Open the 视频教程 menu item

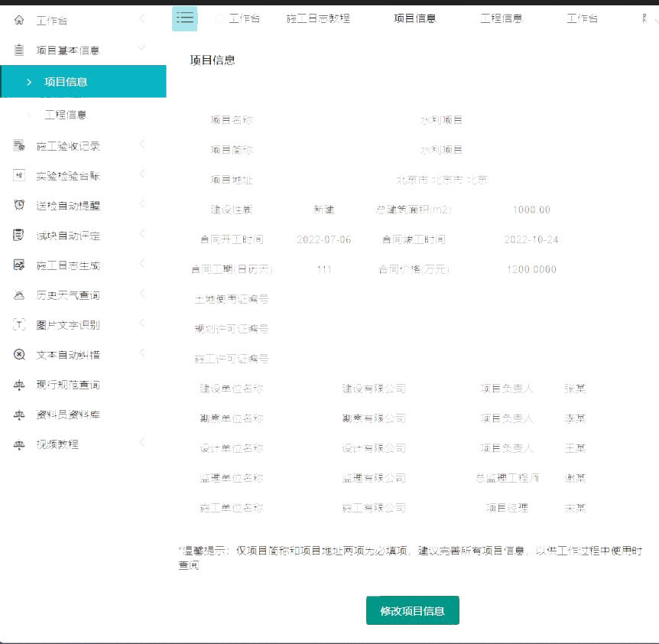click(x=57, y=444)
